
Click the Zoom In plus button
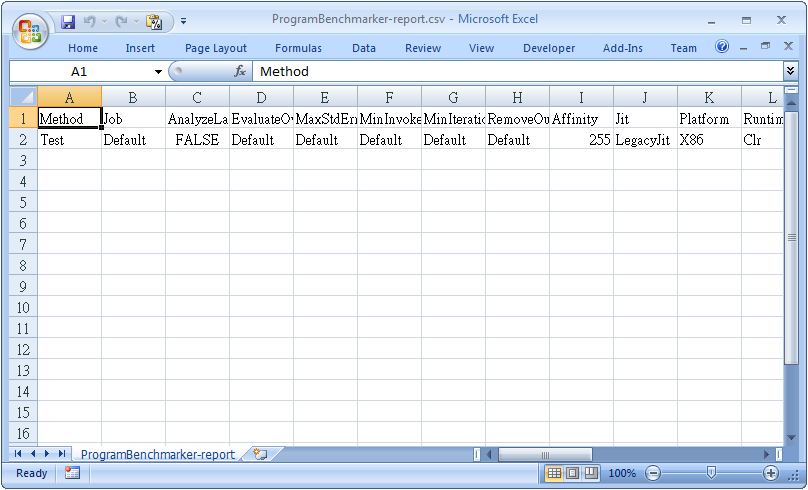770,473
